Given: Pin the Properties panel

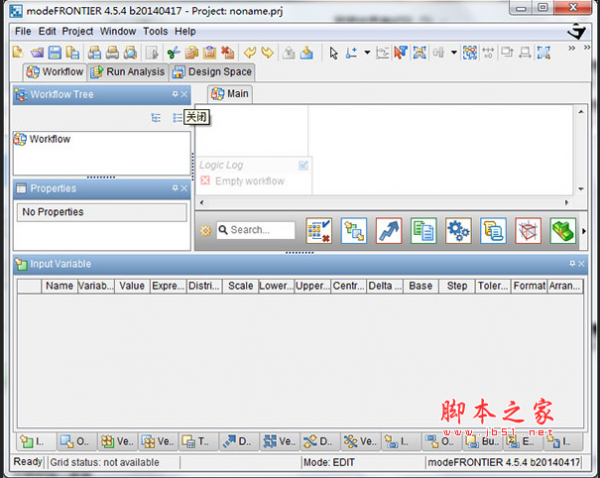Looking at the screenshot, I should (x=175, y=188).
